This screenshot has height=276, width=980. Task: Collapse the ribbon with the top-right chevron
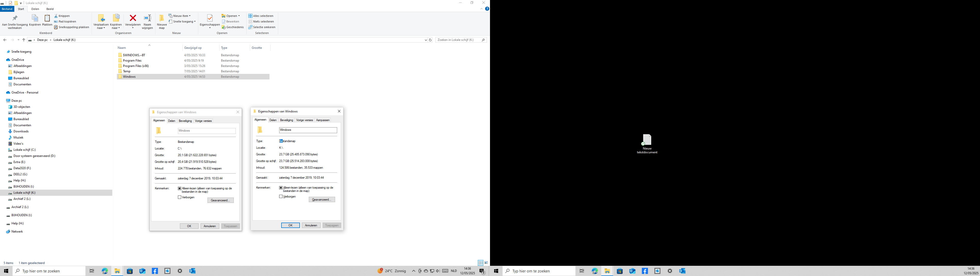[482, 9]
